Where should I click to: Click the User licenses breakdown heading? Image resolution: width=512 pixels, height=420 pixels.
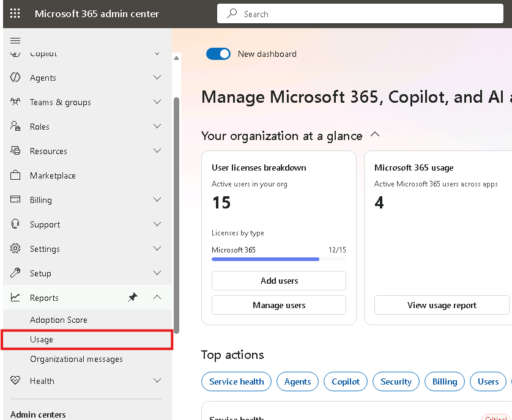pos(259,168)
